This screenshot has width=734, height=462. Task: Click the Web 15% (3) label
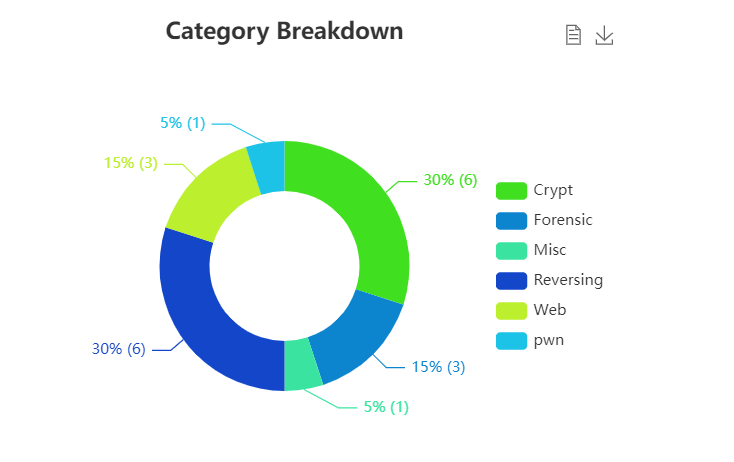[x=131, y=163]
